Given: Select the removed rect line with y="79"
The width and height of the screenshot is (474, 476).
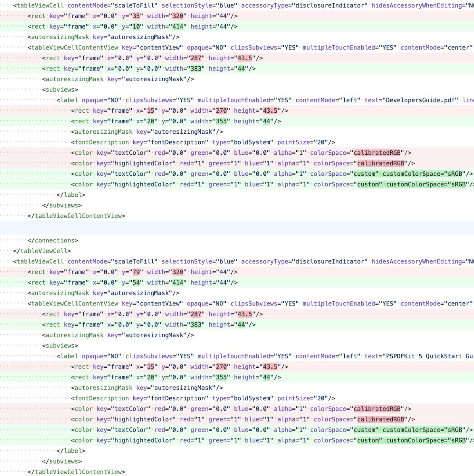Looking at the screenshot, I should (237, 272).
